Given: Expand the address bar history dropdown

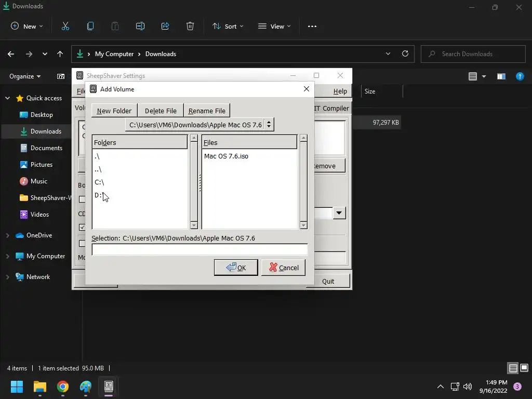Looking at the screenshot, I should tap(388, 54).
